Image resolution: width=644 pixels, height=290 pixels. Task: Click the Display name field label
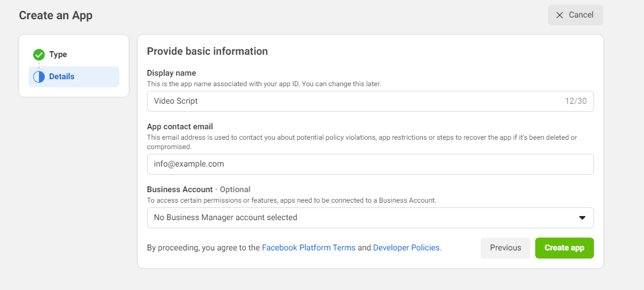pyautogui.click(x=171, y=73)
